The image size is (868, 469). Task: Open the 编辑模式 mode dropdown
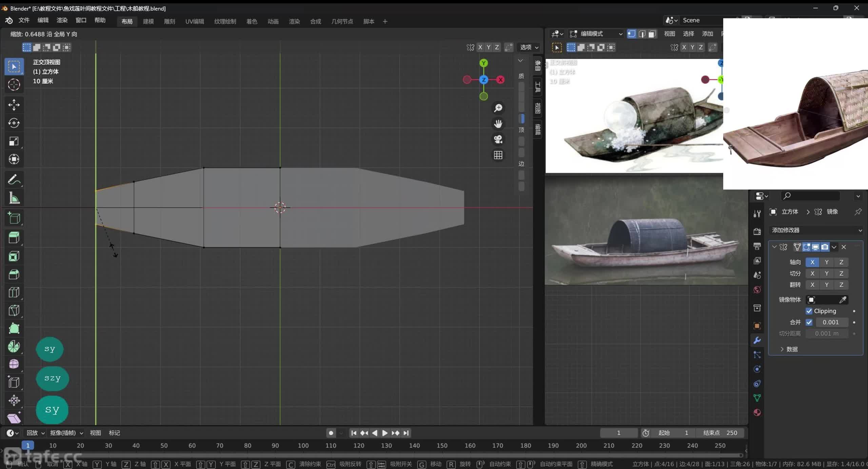[596, 34]
